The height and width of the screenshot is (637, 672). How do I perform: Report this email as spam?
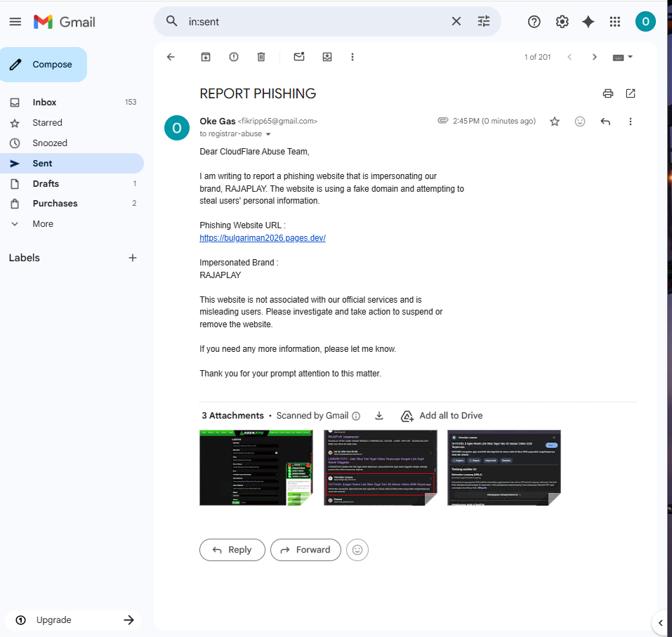pos(234,57)
